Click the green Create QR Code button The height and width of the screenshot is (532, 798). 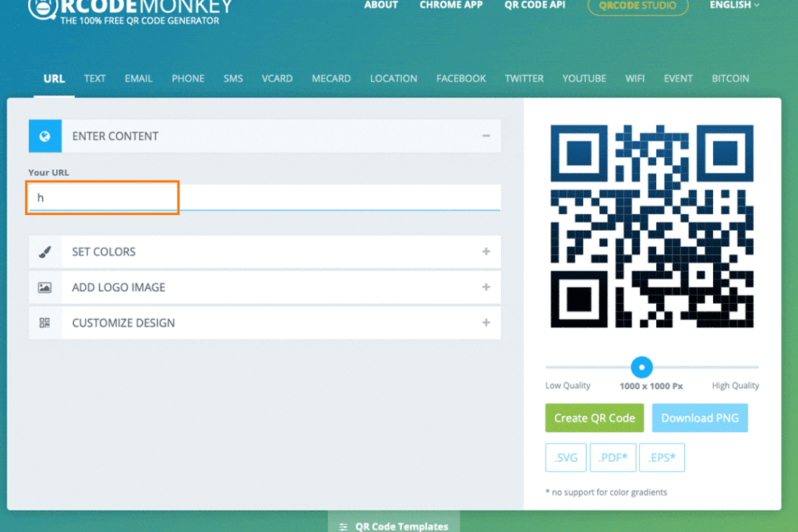(595, 418)
